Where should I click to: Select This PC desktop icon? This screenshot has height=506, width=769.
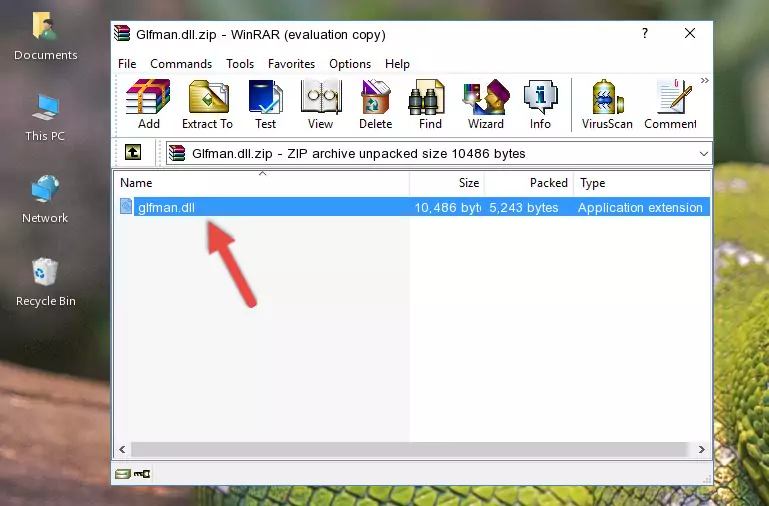click(45, 118)
